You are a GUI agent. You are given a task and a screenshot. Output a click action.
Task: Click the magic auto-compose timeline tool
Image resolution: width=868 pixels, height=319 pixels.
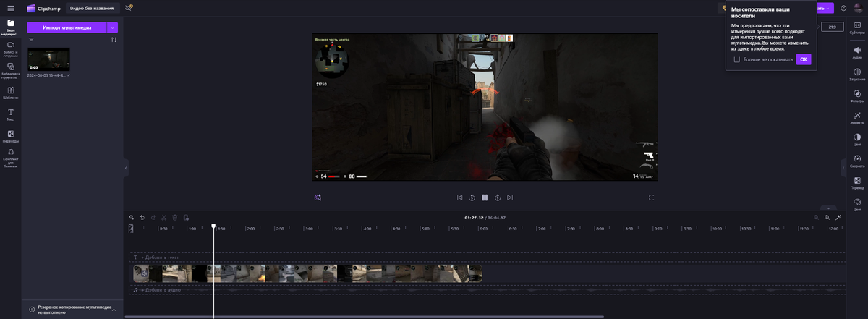coord(131,217)
